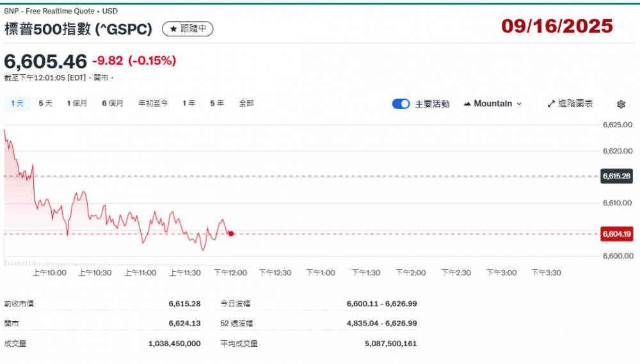
Task: Click the star Following button
Action: click(188, 29)
